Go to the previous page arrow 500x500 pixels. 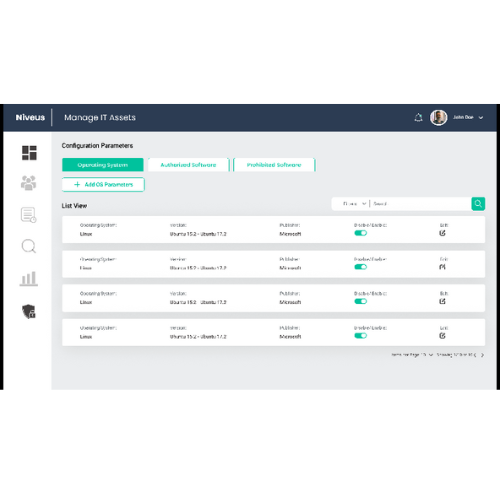475,355
